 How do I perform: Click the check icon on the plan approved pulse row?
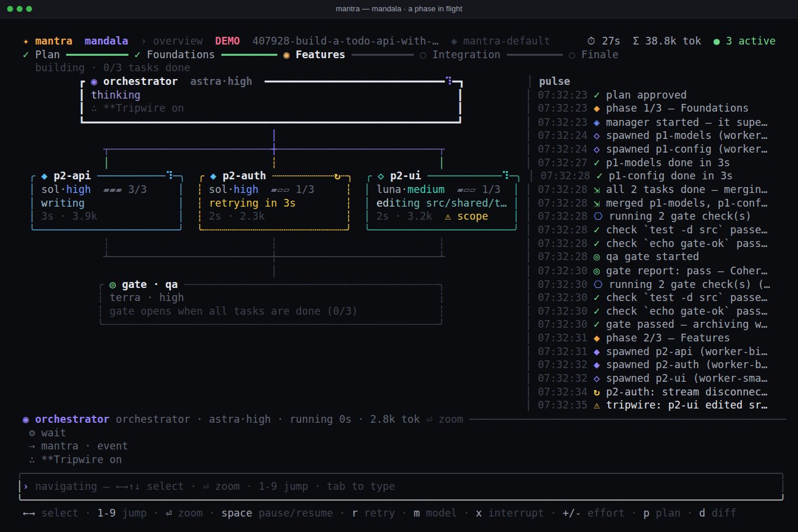click(x=597, y=95)
